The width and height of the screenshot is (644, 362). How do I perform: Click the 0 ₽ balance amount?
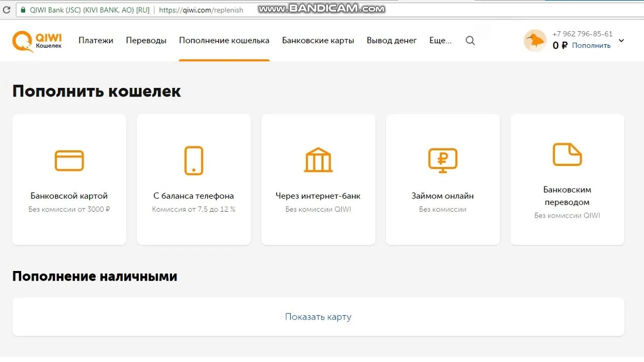560,45
